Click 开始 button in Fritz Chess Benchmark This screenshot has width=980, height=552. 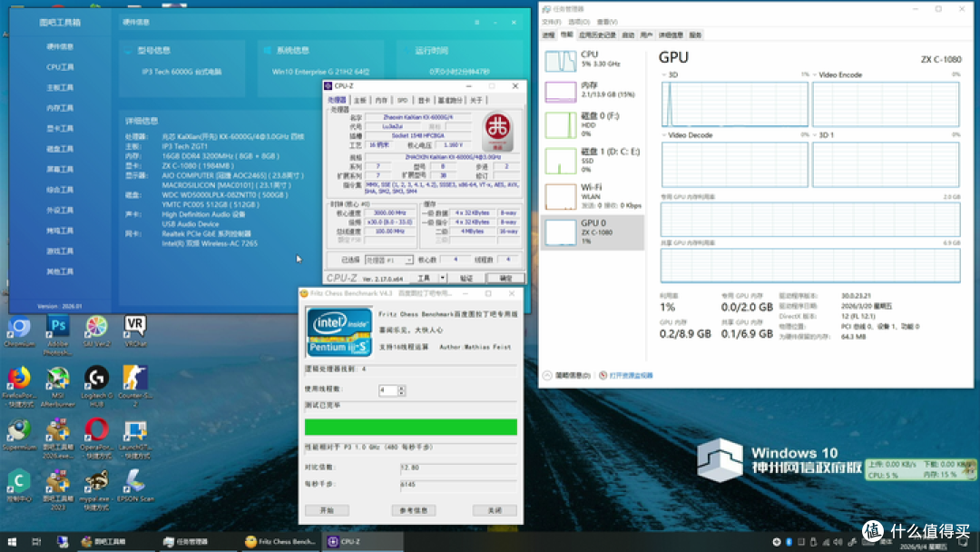pyautogui.click(x=327, y=511)
